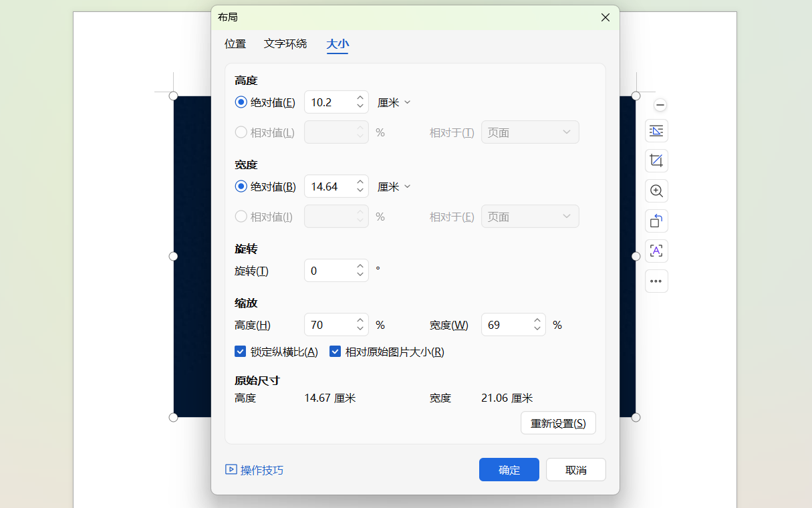Confirm layout changes with 确定 button

(509, 469)
